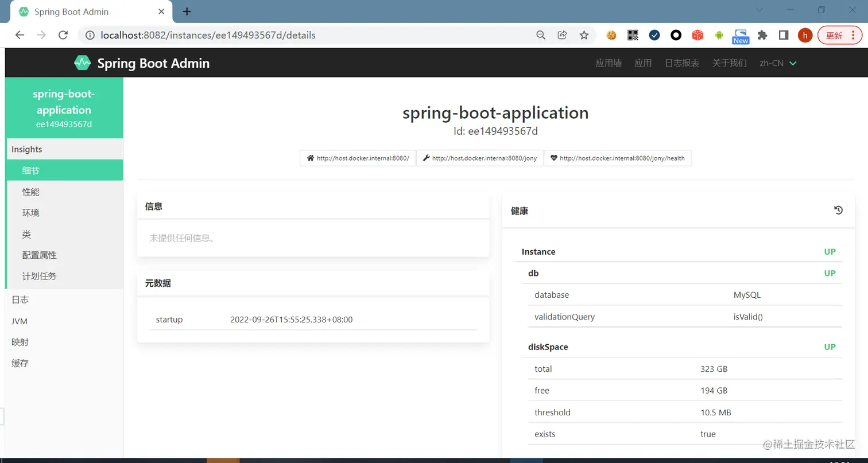The height and width of the screenshot is (463, 868).
Task: Click the black ring extension icon
Action: tap(676, 35)
